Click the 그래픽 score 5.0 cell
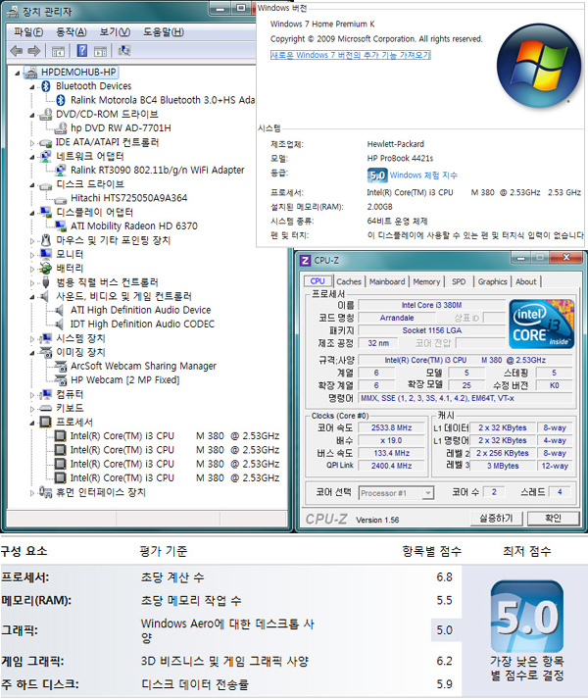The height and width of the screenshot is (700, 588). tap(445, 630)
